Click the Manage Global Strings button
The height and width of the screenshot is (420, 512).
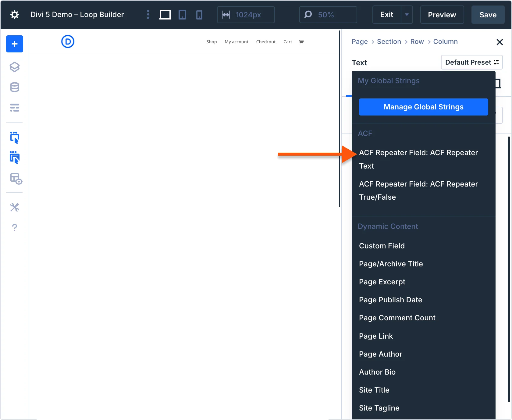423,107
